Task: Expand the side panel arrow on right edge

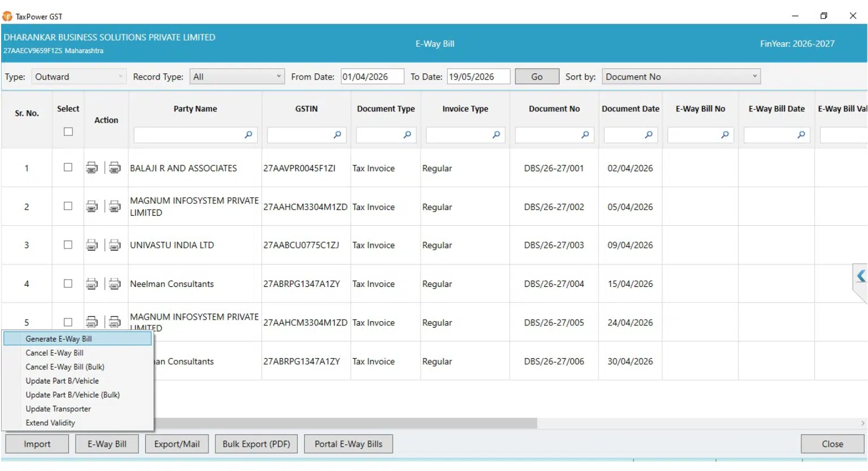Action: pos(861,276)
